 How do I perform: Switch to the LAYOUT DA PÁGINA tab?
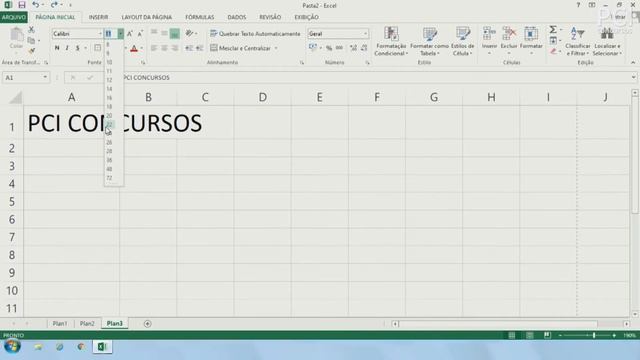point(147,17)
